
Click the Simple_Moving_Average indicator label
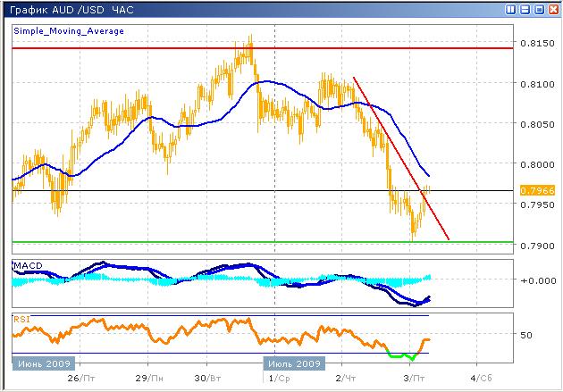click(69, 30)
